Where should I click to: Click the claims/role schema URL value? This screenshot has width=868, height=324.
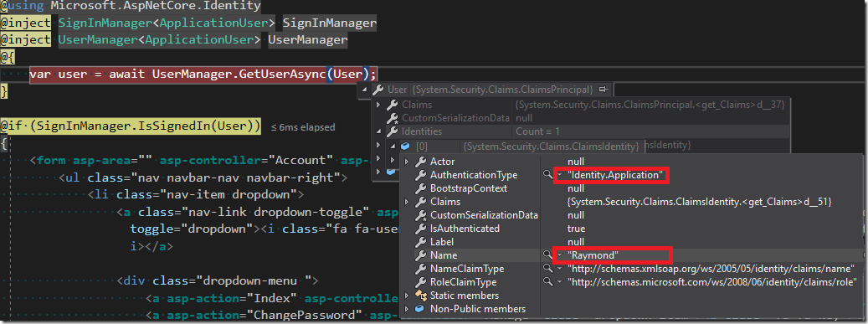tap(711, 282)
